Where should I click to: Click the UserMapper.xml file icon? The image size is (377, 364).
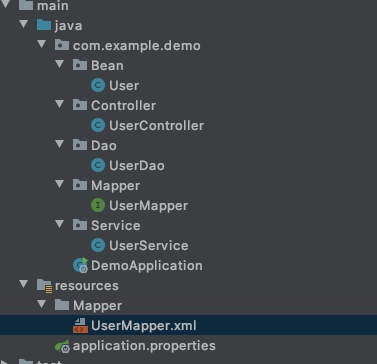pos(80,325)
